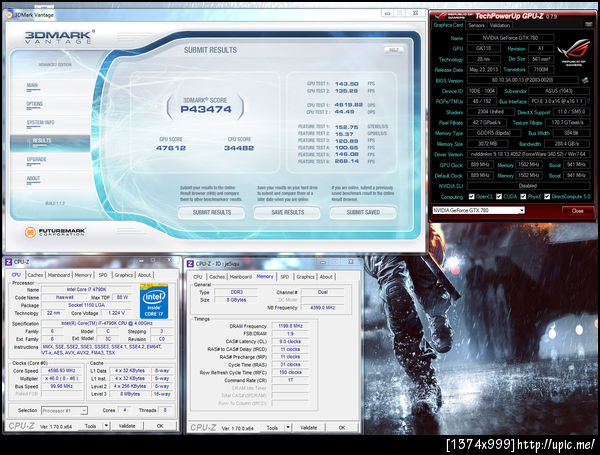
Task: Toggle the DirectCompute 5.0 checkbox
Action: pyautogui.click(x=547, y=197)
